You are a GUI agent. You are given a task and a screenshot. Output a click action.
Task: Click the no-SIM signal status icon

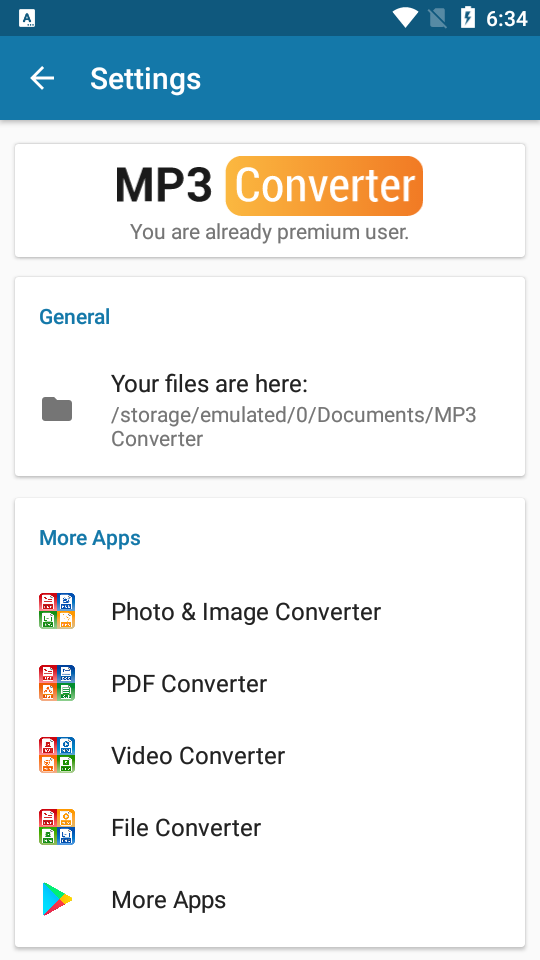click(x=437, y=18)
